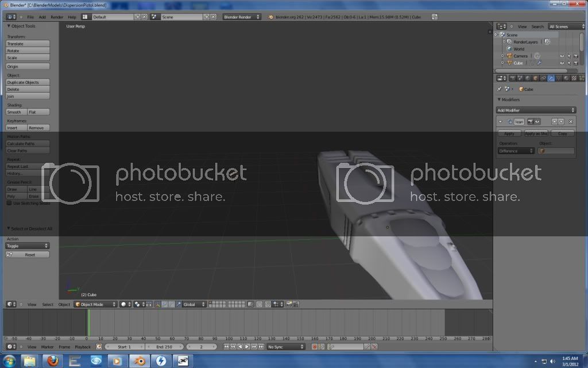Toggle Camera visibility eye in outliner

562,56
